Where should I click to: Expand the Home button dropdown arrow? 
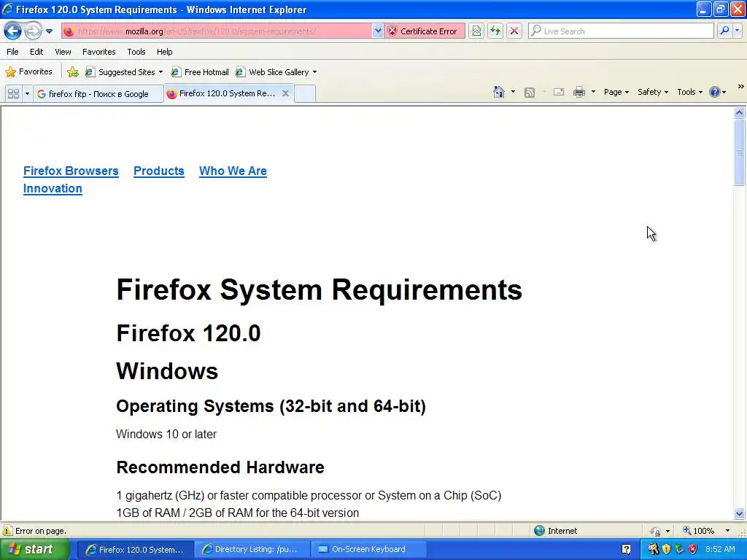point(513,92)
